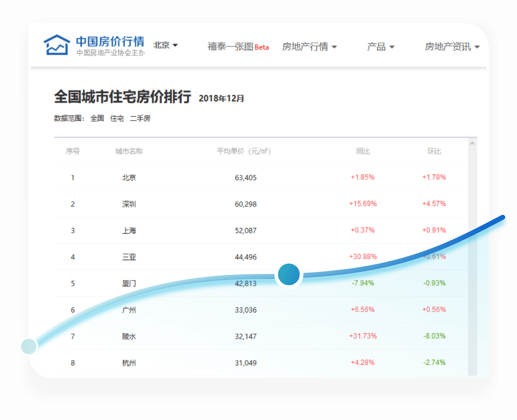Open the 北京 city dropdown
Screen dimensions: 517x420
point(165,45)
